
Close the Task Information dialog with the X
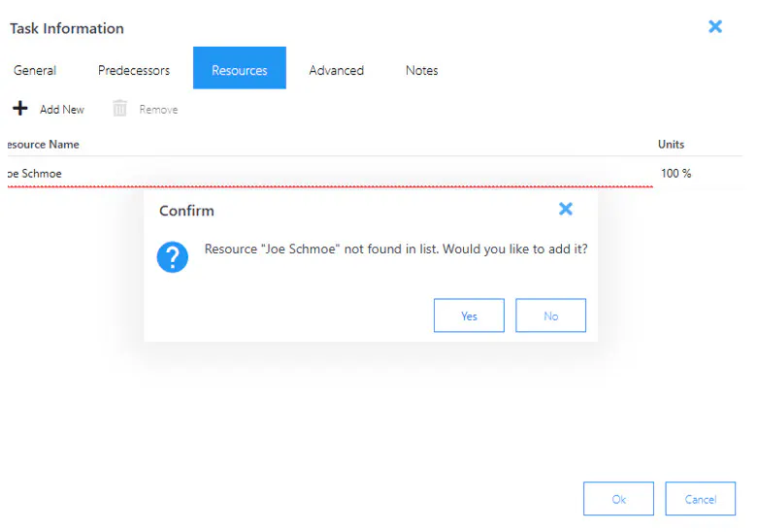tap(715, 26)
